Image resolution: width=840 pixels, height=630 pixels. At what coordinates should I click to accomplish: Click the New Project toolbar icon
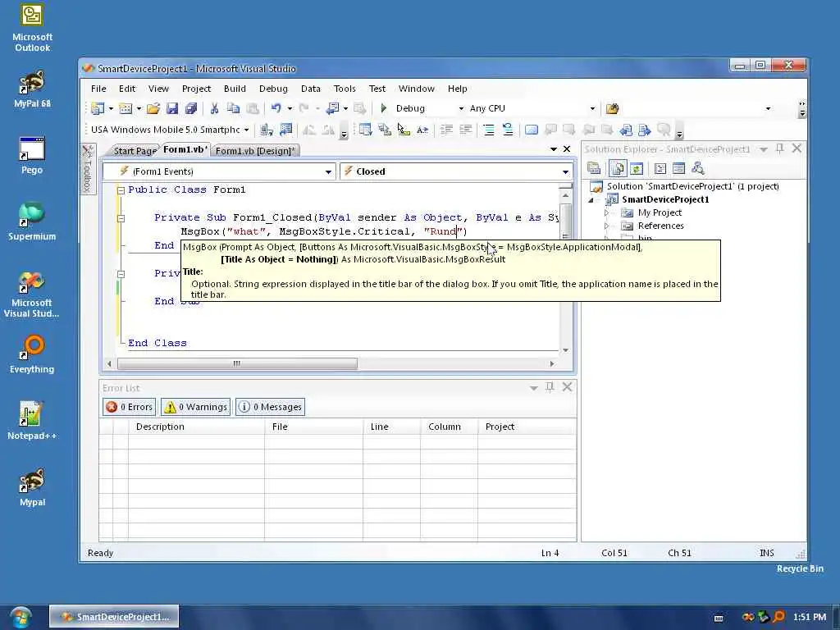pyautogui.click(x=97, y=108)
